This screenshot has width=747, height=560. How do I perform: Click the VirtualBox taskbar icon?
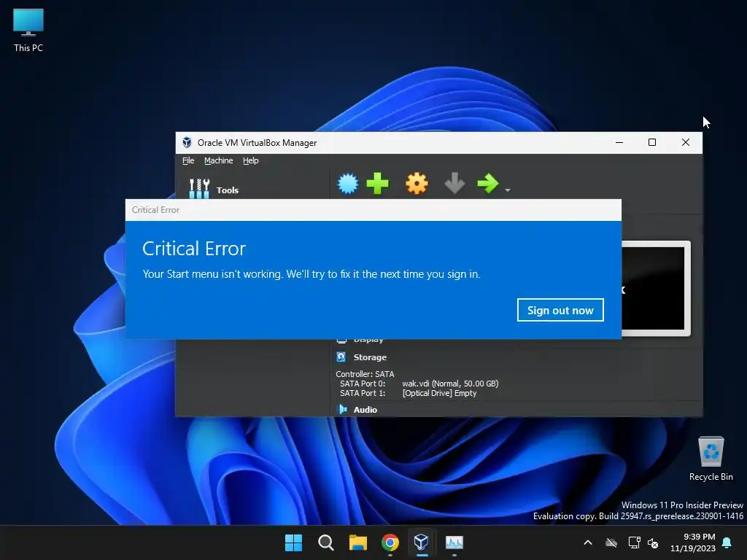coord(422,542)
